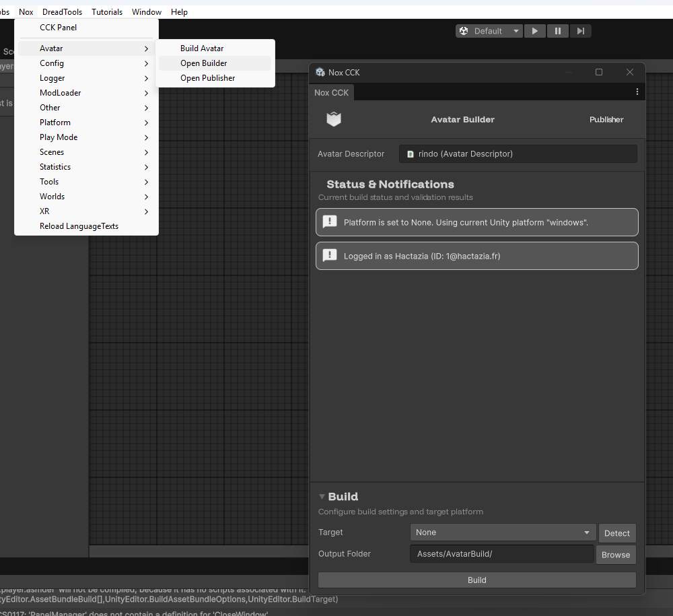Switch to the Publisher view
This screenshot has height=616, width=673.
pos(606,120)
